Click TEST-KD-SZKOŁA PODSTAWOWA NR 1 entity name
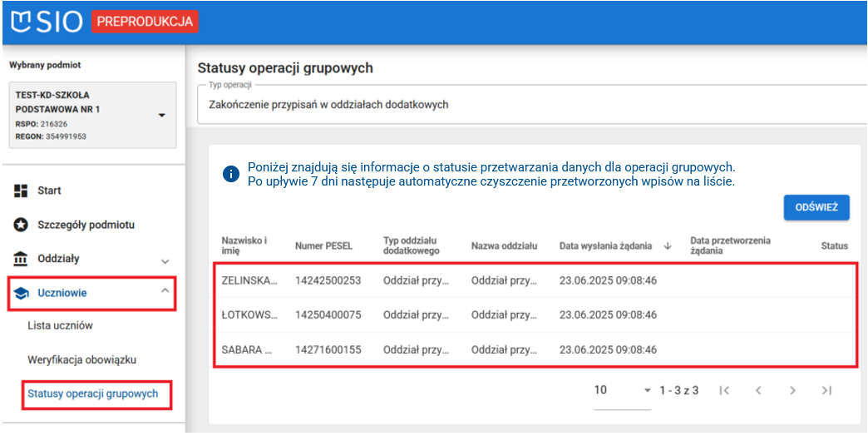The image size is (868, 436). coord(58,102)
